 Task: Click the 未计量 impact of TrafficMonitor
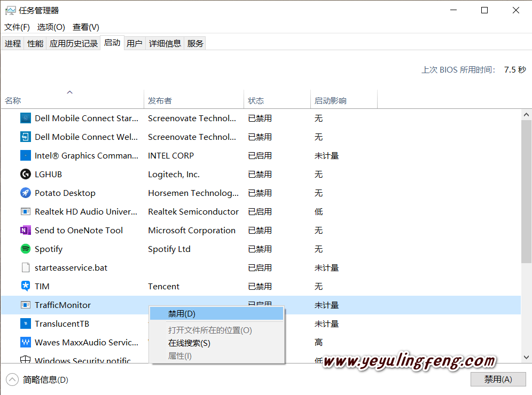(x=326, y=305)
